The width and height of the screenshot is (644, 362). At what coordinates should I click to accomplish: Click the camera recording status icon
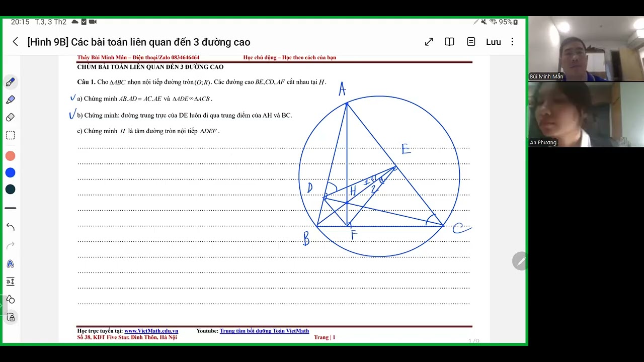(x=93, y=22)
